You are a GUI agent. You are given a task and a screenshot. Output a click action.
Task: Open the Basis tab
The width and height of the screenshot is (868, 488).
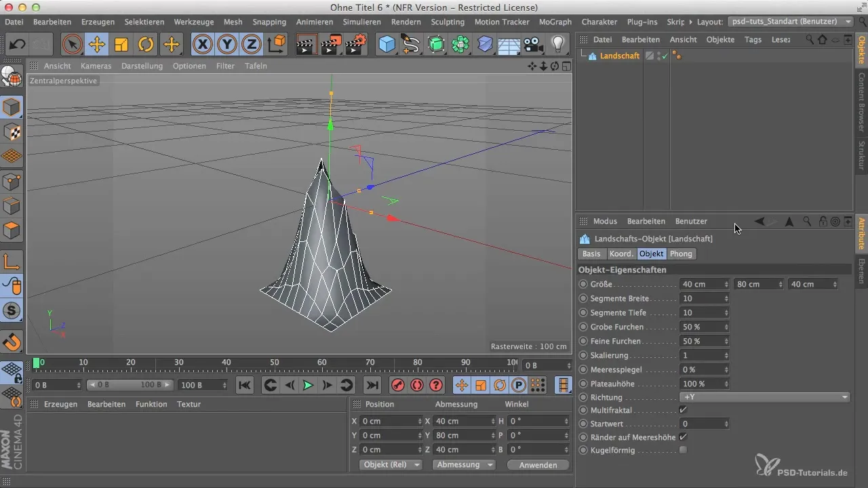coord(591,253)
